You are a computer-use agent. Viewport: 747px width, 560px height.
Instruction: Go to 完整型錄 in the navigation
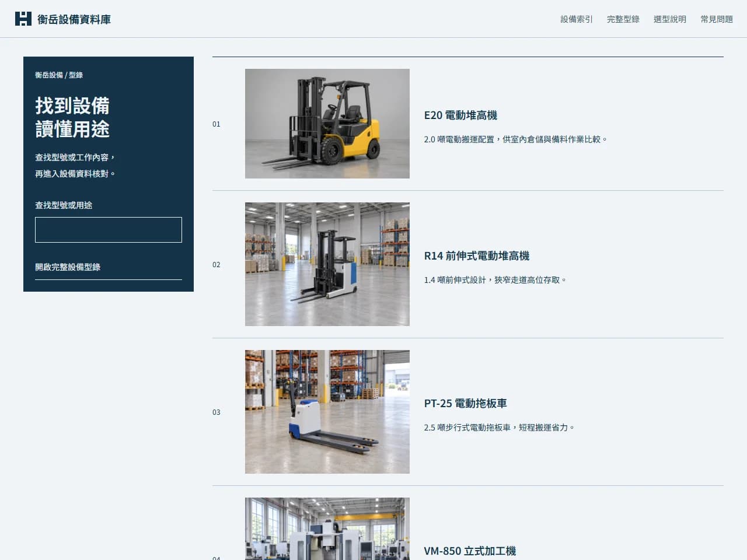(623, 19)
